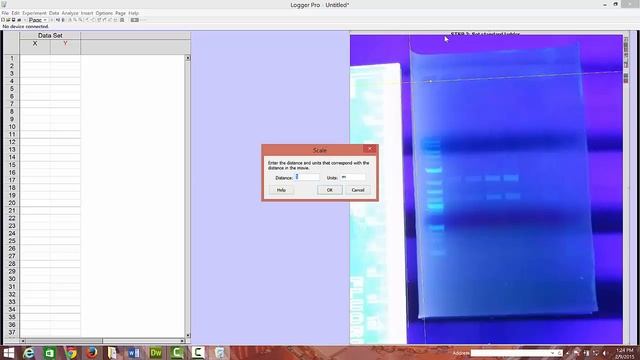Select row number 25 in the data table
This screenshot has height=360, width=640.
pyautogui.click(x=12, y=241)
